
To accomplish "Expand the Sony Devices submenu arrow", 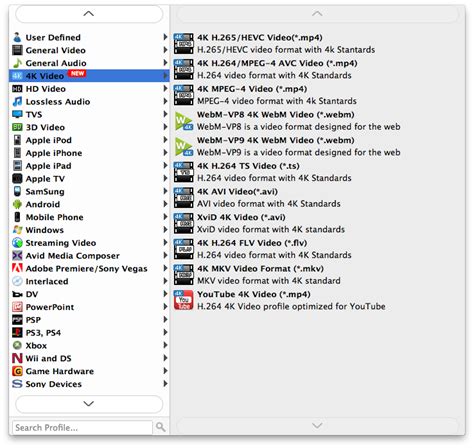I will tap(165, 384).
